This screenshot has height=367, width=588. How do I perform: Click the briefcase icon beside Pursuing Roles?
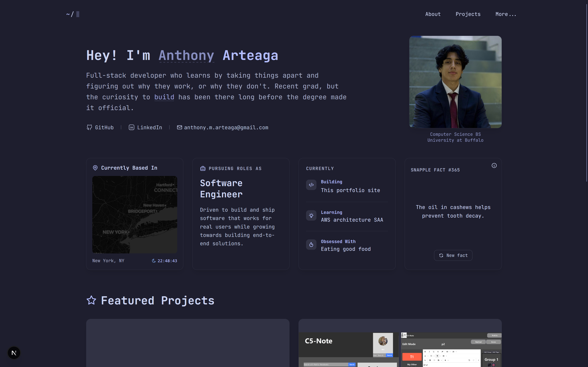coord(203,168)
